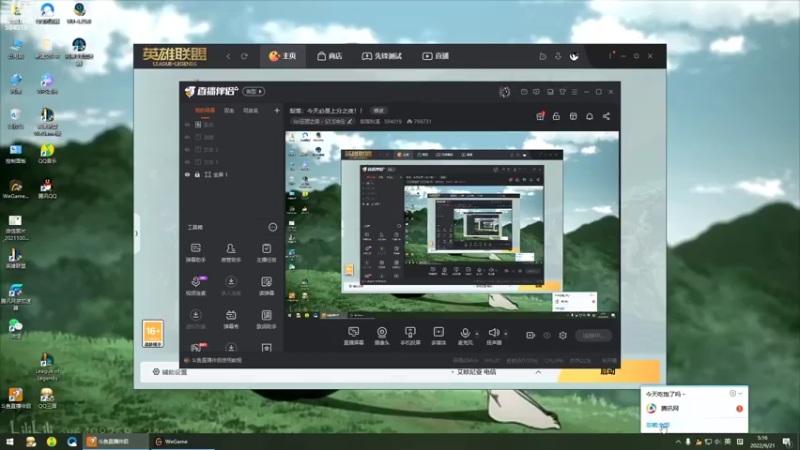Click the record video icon beside settings
The image size is (800, 450).
(531, 335)
